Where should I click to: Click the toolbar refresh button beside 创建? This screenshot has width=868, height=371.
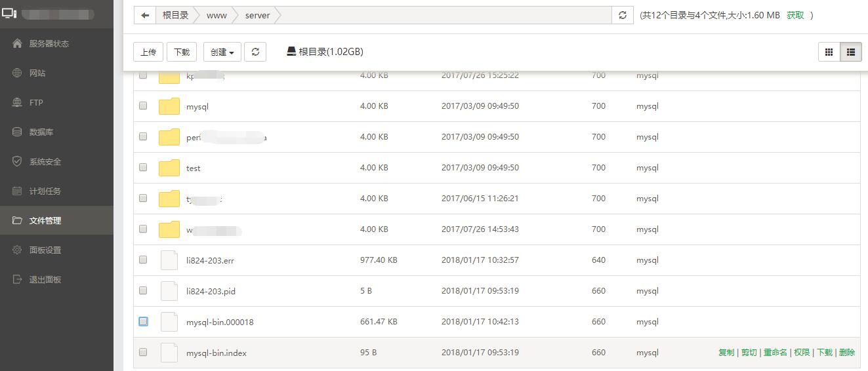click(x=255, y=52)
